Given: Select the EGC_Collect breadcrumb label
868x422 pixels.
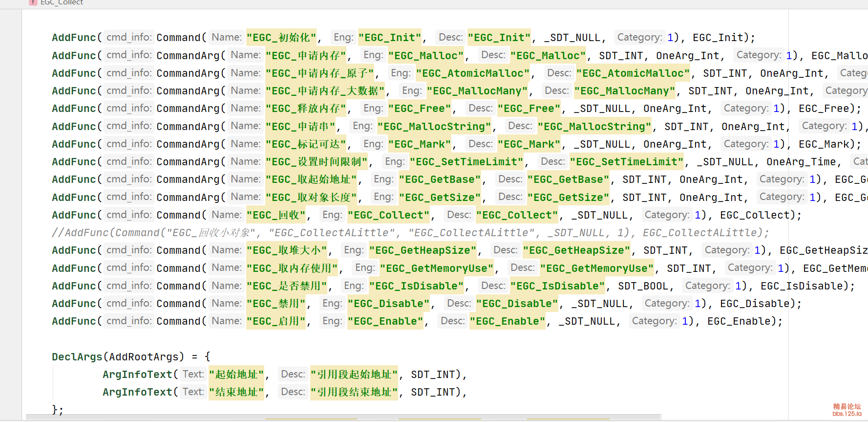Looking at the screenshot, I should click(x=62, y=3).
